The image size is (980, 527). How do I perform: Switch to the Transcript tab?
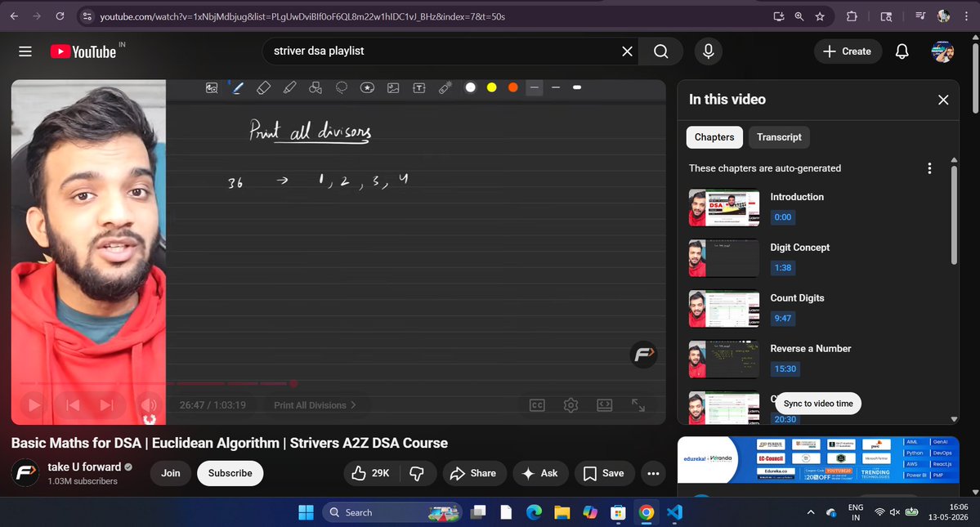(779, 137)
